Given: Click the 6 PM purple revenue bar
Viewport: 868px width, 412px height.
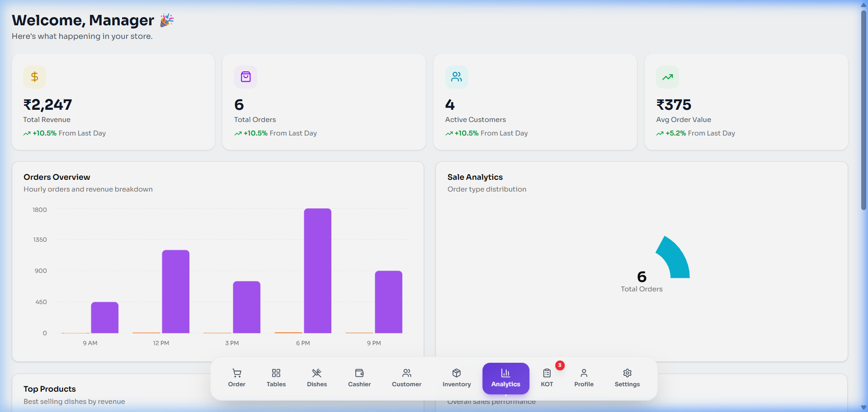Looking at the screenshot, I should pos(317,271).
